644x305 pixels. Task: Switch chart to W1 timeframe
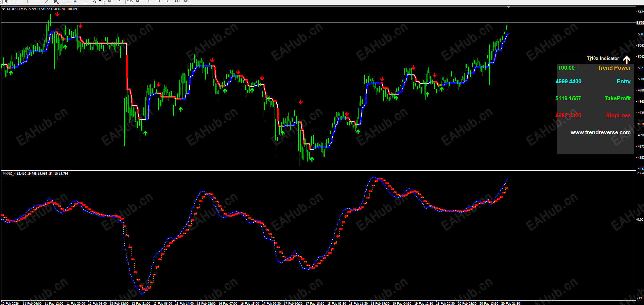177,1
